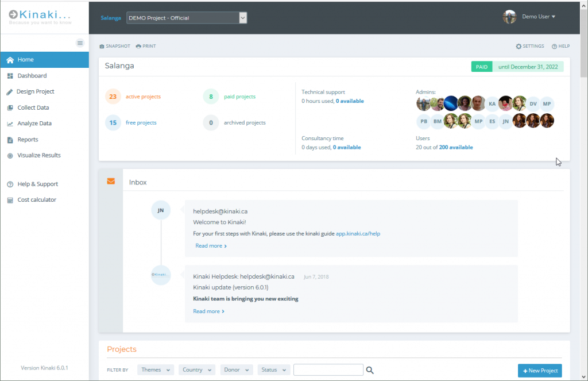Click the 23 active projects count badge
This screenshot has width=588, height=381.
click(x=113, y=97)
